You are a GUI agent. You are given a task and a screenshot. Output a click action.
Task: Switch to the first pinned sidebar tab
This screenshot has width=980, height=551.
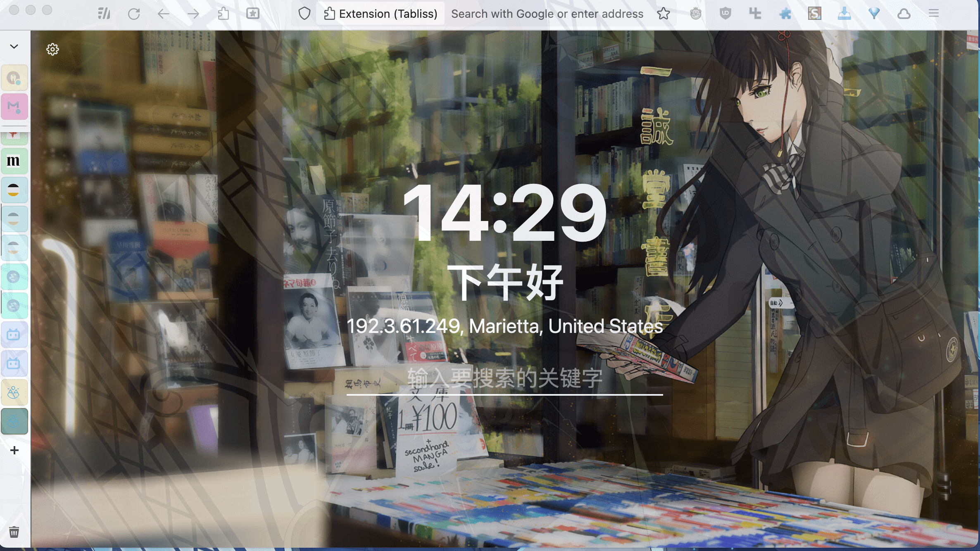14,78
